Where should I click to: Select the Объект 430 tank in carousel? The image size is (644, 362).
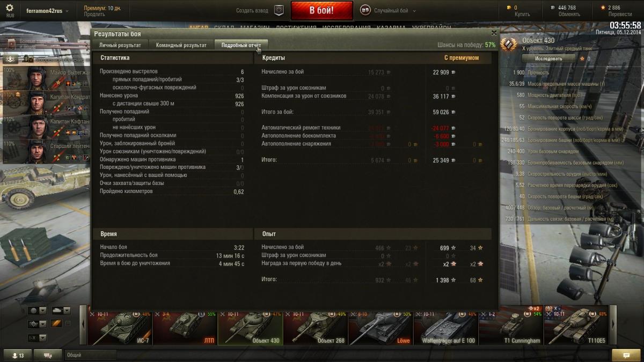pos(250,328)
